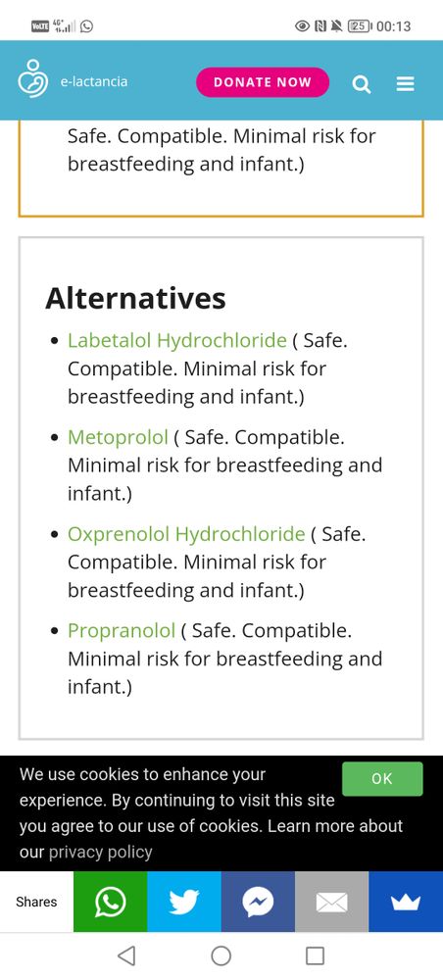The image size is (443, 980).
Task: Share by email envelope icon
Action: 332,902
